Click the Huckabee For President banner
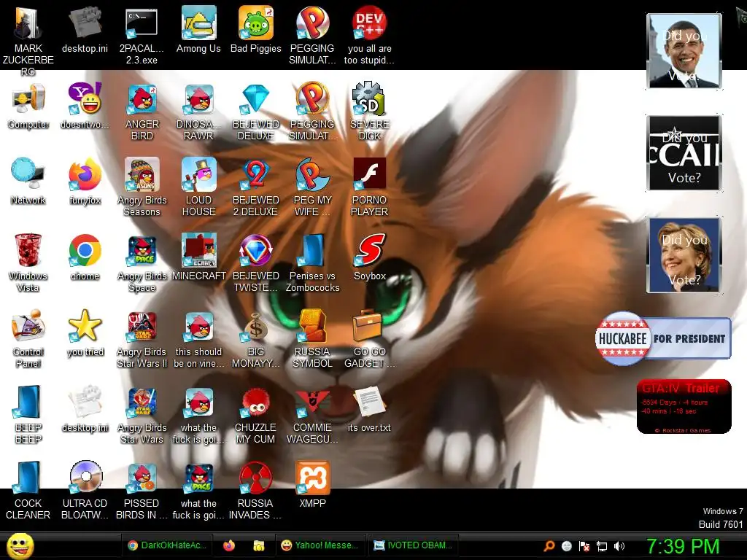Image resolution: width=747 pixels, height=560 pixels. click(663, 338)
